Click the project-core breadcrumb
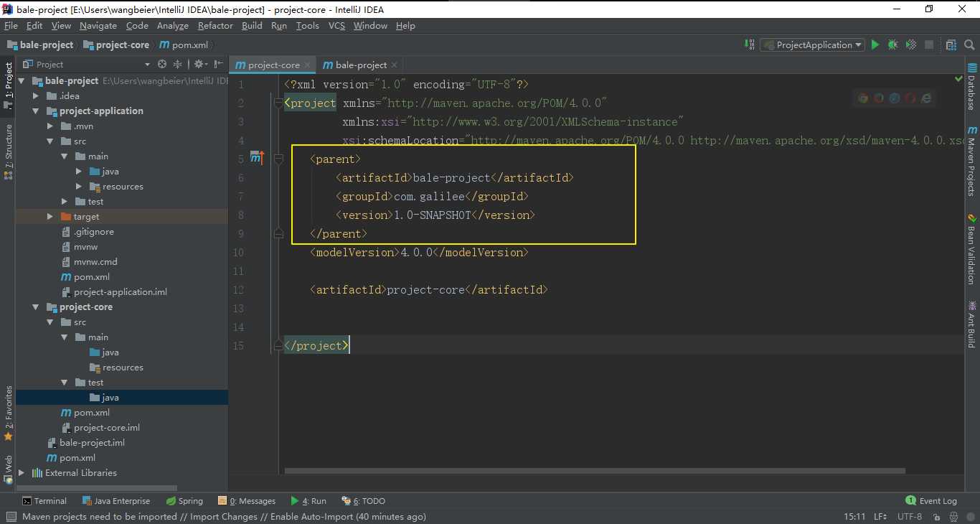Viewport: 980px width, 524px height. pyautogui.click(x=116, y=45)
